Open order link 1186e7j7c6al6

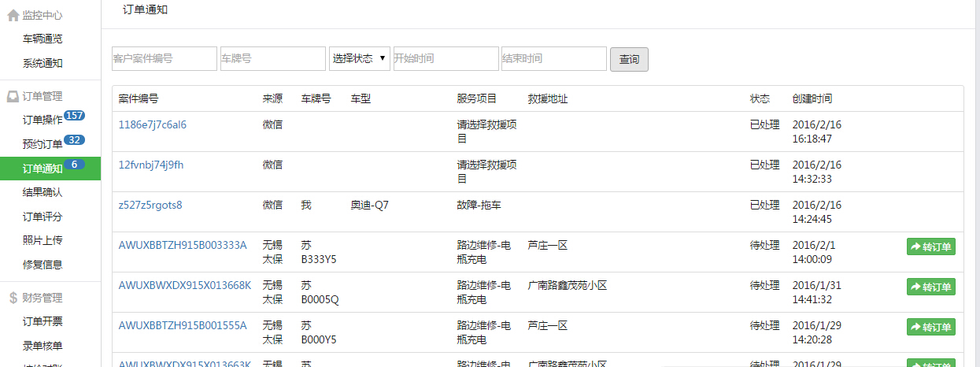point(153,124)
